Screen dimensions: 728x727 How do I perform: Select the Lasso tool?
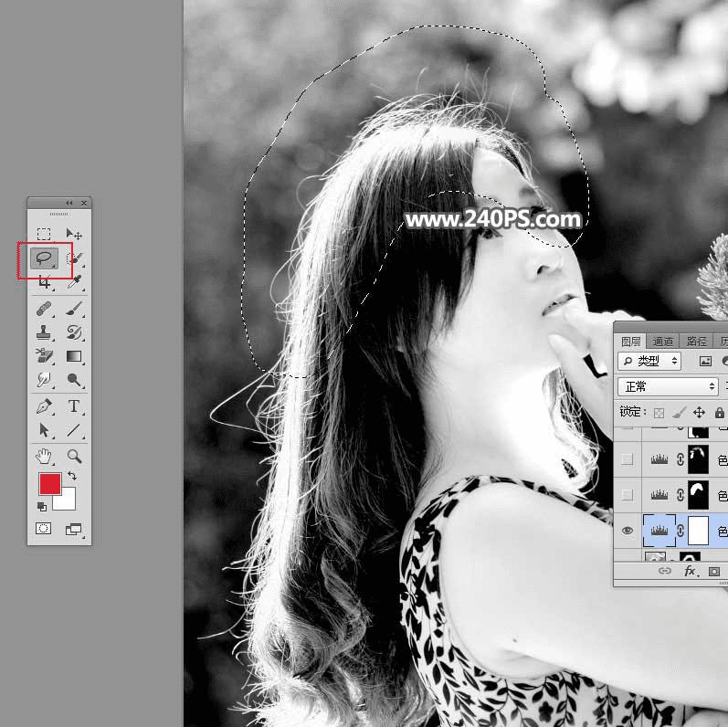tap(44, 258)
